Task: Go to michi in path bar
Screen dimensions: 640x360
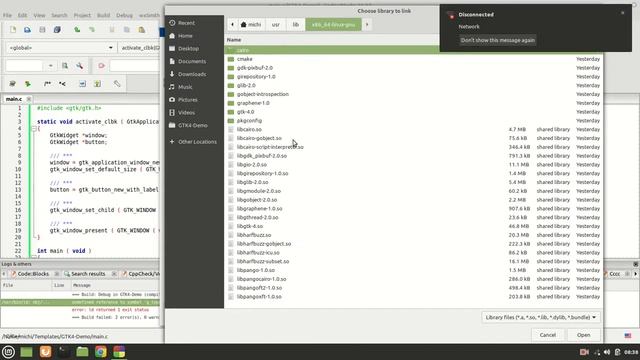Action: [x=251, y=24]
